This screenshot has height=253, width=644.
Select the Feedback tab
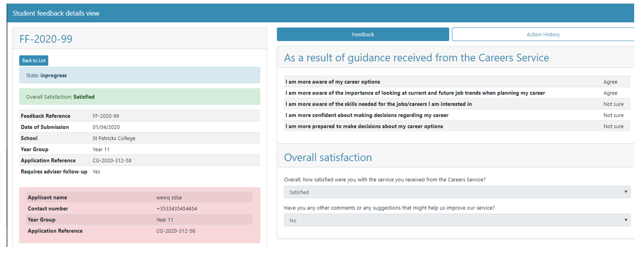[x=363, y=34]
